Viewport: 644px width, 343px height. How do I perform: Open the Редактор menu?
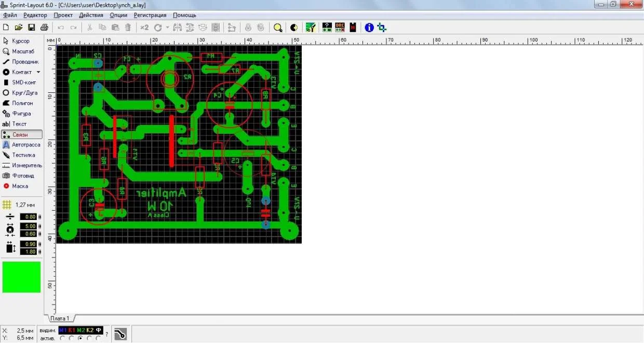click(35, 15)
